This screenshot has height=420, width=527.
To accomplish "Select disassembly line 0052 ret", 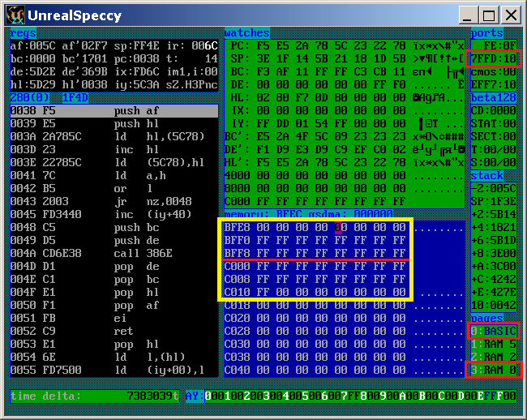I will (x=114, y=332).
